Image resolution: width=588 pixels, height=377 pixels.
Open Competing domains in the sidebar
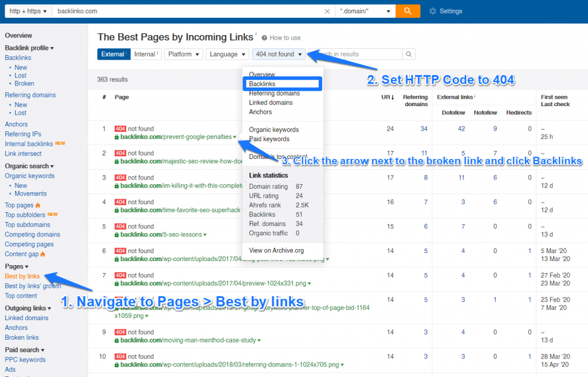coord(32,235)
